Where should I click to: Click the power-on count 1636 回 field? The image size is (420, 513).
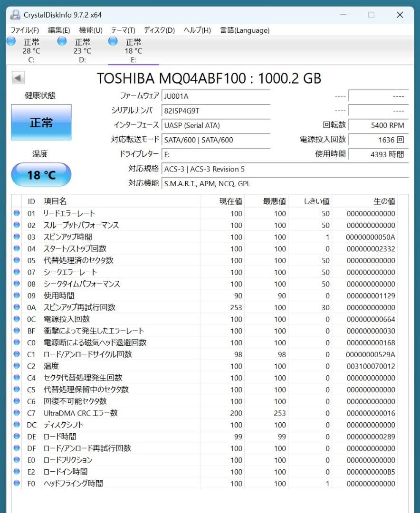[378, 140]
